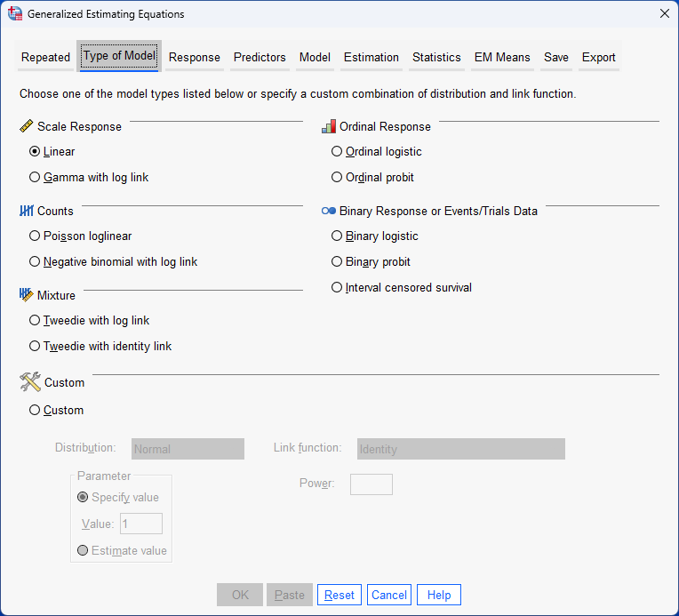Enable the Custom model option
Image resolution: width=679 pixels, height=616 pixels.
35,411
